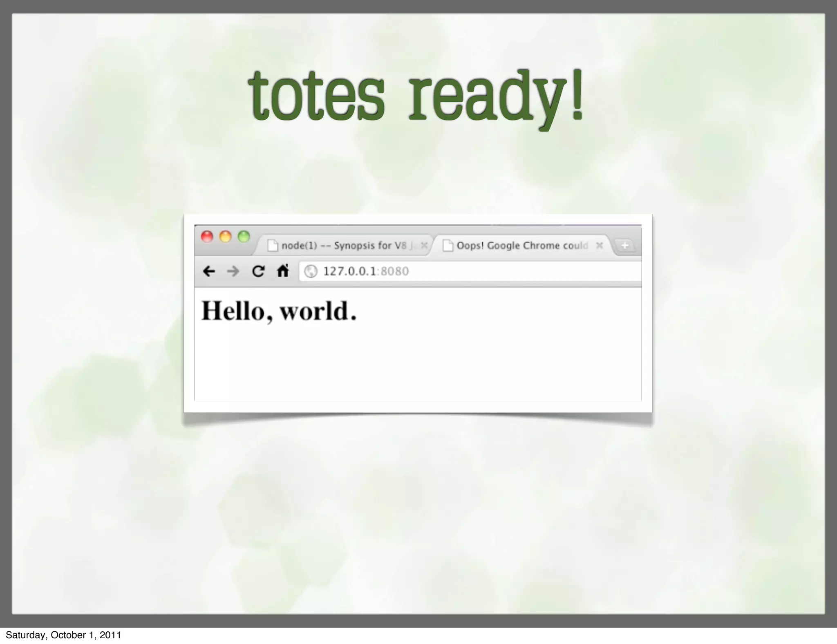Image resolution: width=837 pixels, height=644 pixels.
Task: Click the browser back arrow
Action: (x=209, y=271)
